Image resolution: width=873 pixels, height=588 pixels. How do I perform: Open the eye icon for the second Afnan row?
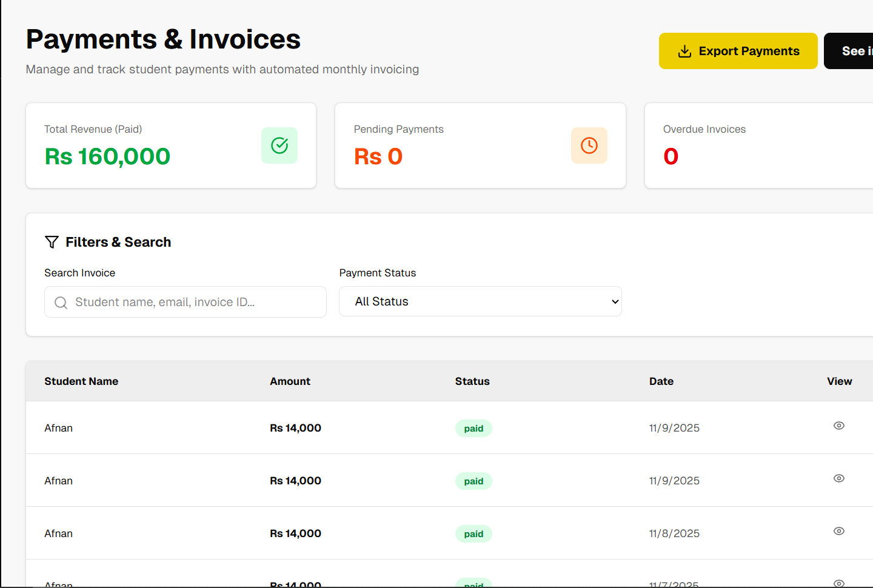838,478
